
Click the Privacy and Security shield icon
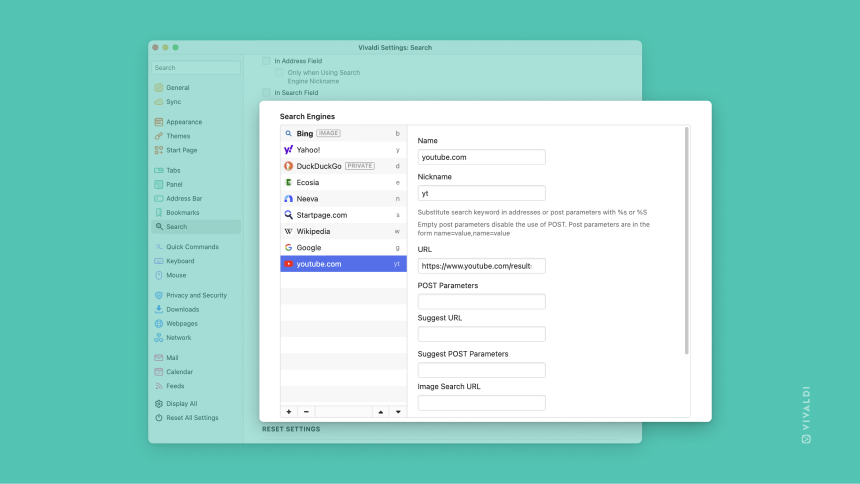click(159, 295)
